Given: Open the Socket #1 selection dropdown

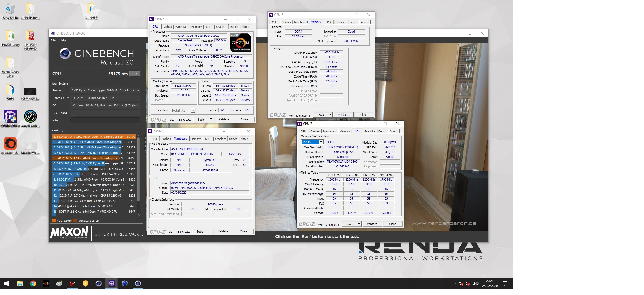Looking at the screenshot, I should (x=183, y=110).
